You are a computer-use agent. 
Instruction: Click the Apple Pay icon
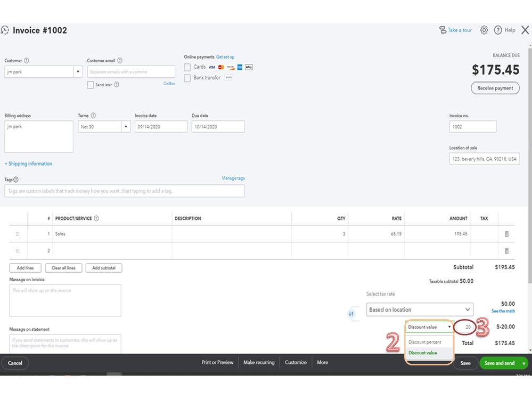[x=249, y=67]
